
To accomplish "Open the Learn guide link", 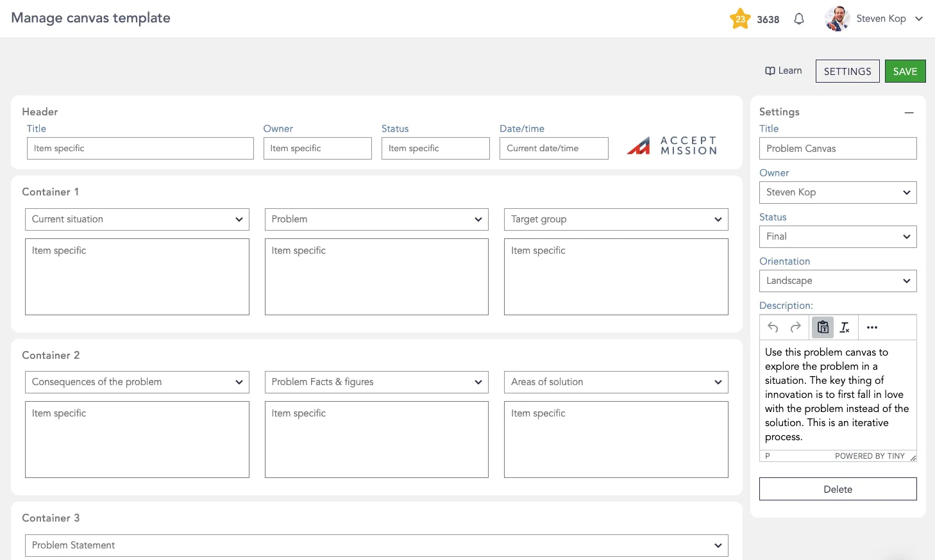I will click(784, 71).
